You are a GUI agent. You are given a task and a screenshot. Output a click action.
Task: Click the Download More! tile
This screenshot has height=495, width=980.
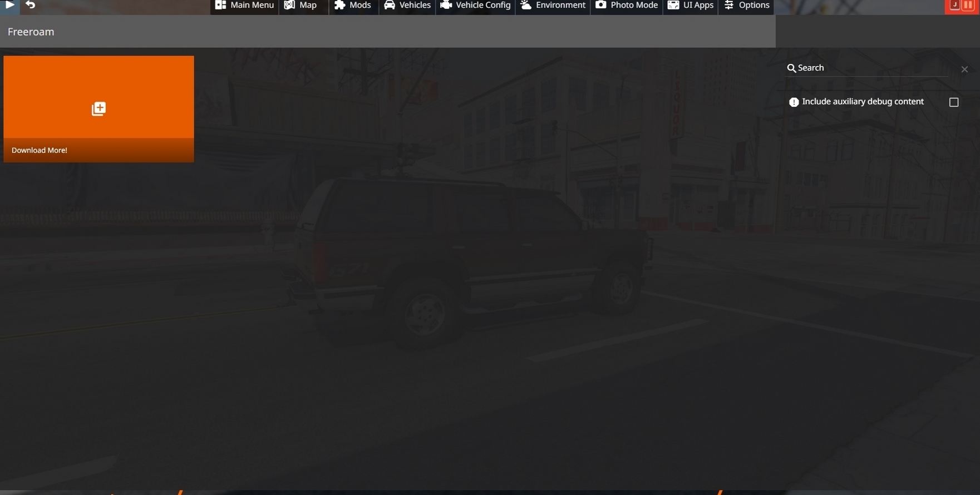click(x=99, y=109)
